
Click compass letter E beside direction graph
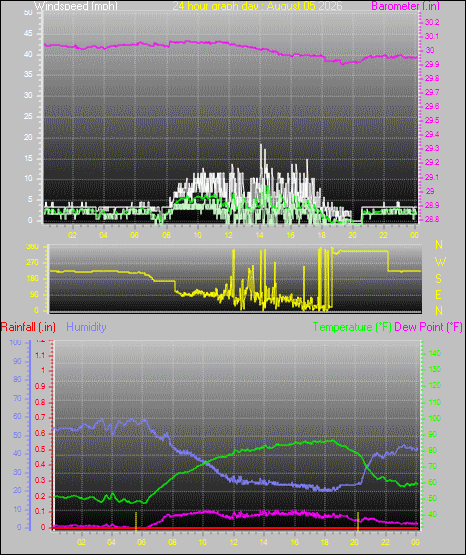click(x=438, y=295)
